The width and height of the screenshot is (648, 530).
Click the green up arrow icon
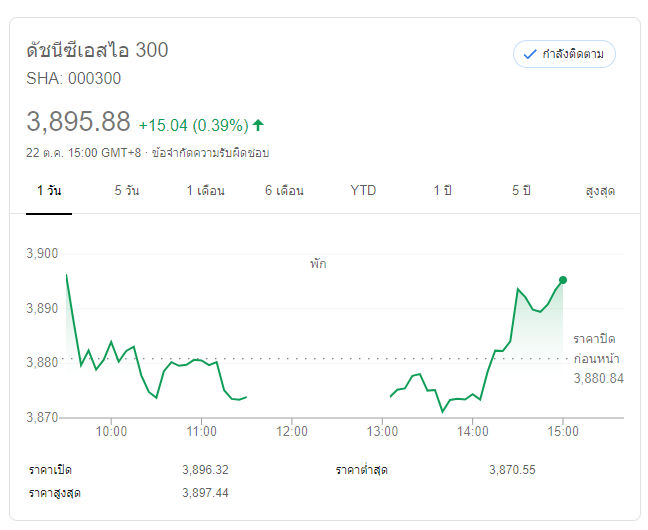pos(258,125)
